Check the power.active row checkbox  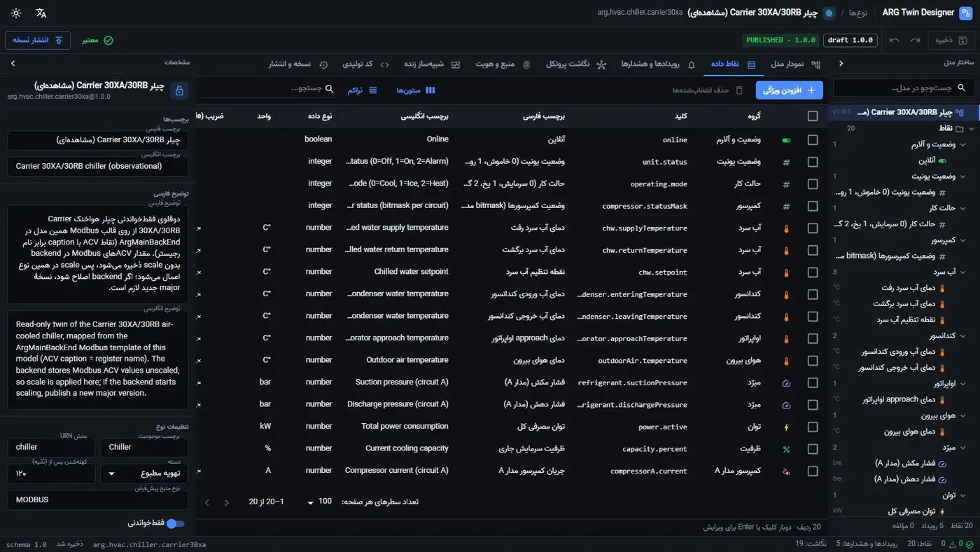tap(813, 427)
